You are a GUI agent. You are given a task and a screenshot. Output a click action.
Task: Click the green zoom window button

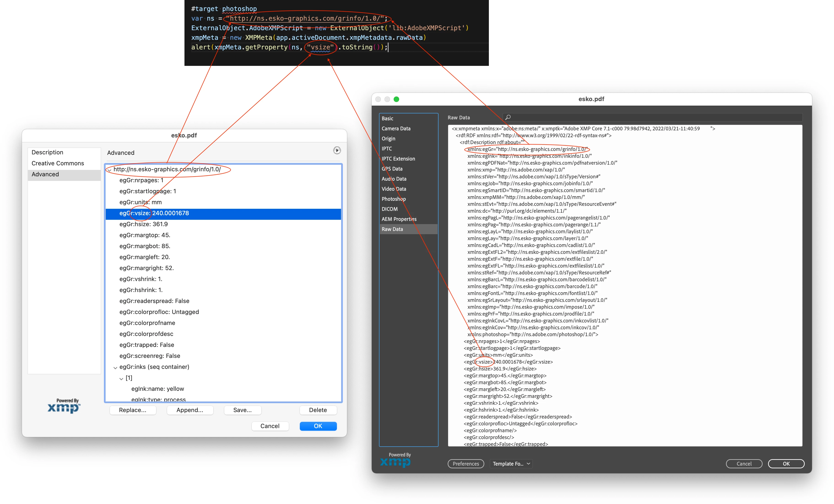(x=396, y=99)
